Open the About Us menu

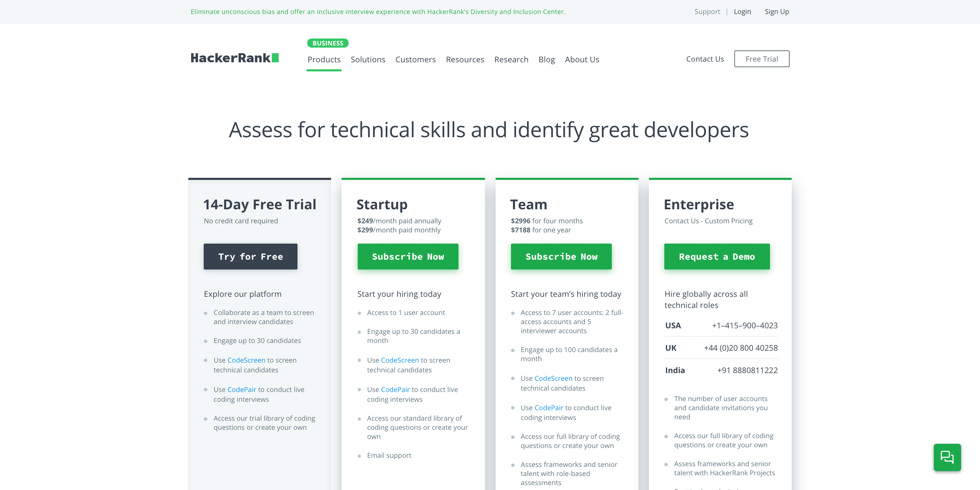pyautogui.click(x=582, y=59)
